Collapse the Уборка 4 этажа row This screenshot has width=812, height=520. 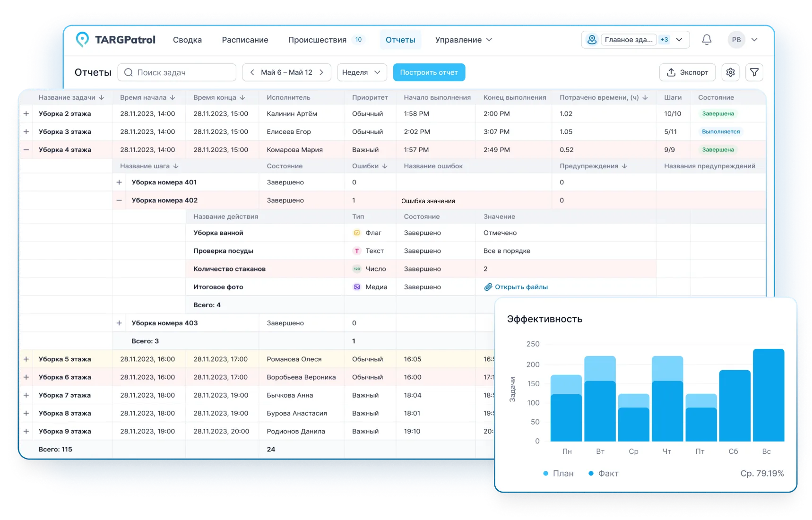(x=26, y=150)
